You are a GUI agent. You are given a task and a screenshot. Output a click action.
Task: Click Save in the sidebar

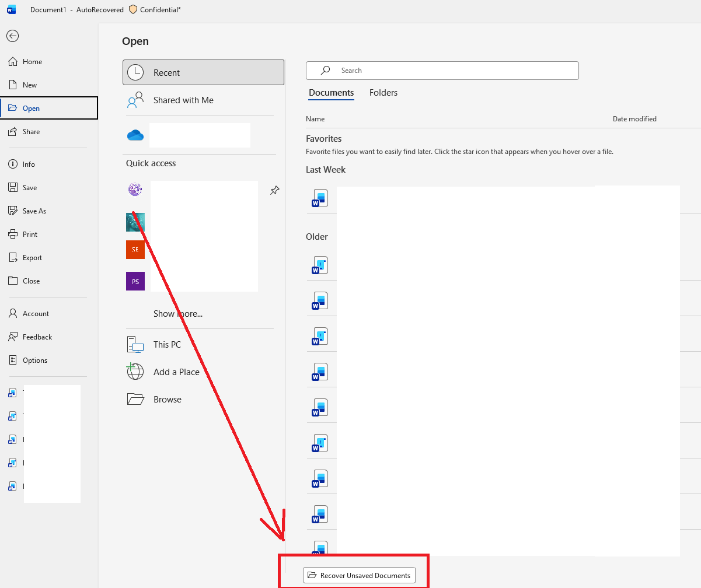49,188
